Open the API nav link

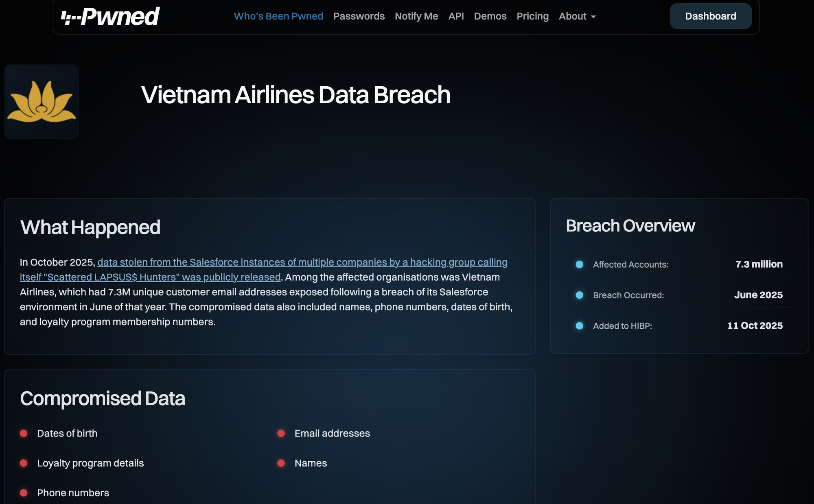[456, 16]
